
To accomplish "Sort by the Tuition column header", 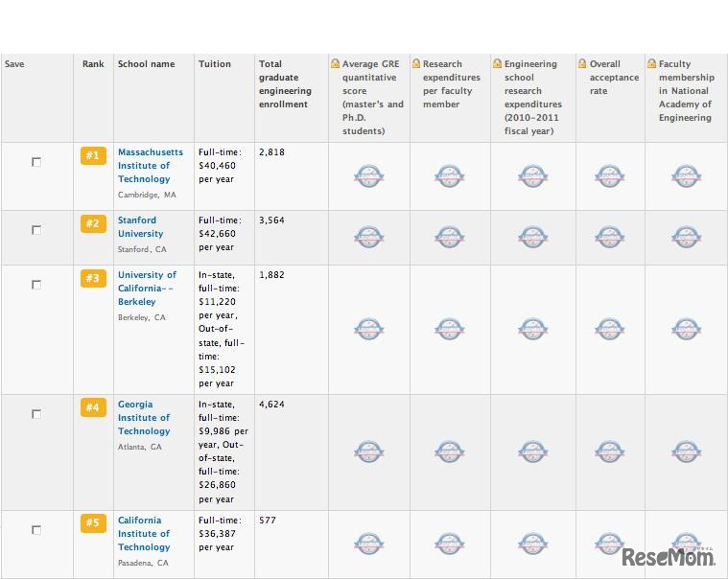I will tap(215, 64).
